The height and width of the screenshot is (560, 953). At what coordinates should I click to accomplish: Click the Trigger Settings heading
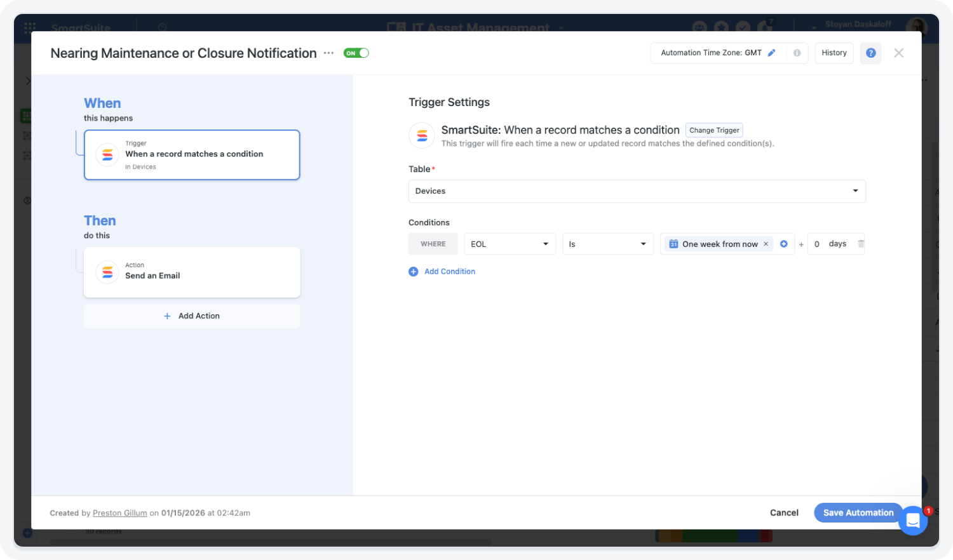click(x=449, y=102)
